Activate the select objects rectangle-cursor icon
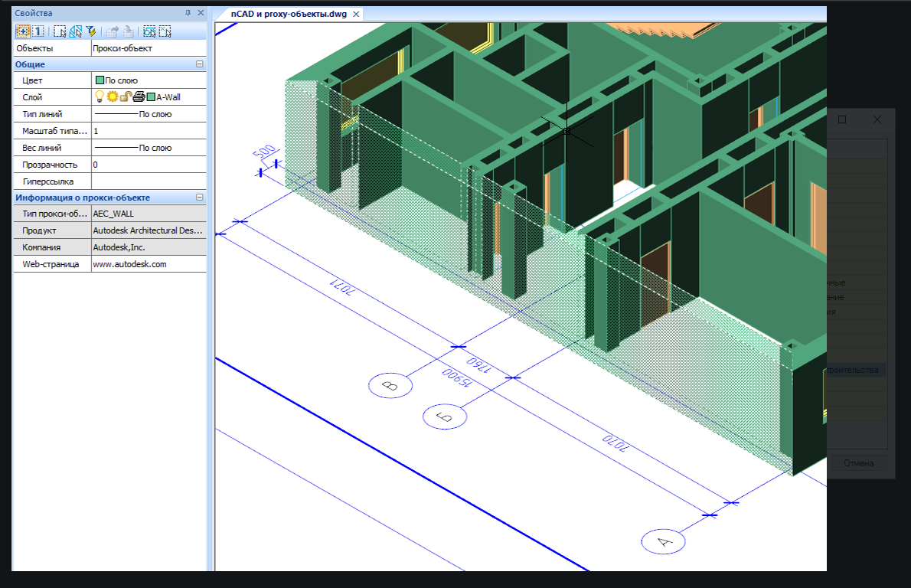 coord(59,31)
